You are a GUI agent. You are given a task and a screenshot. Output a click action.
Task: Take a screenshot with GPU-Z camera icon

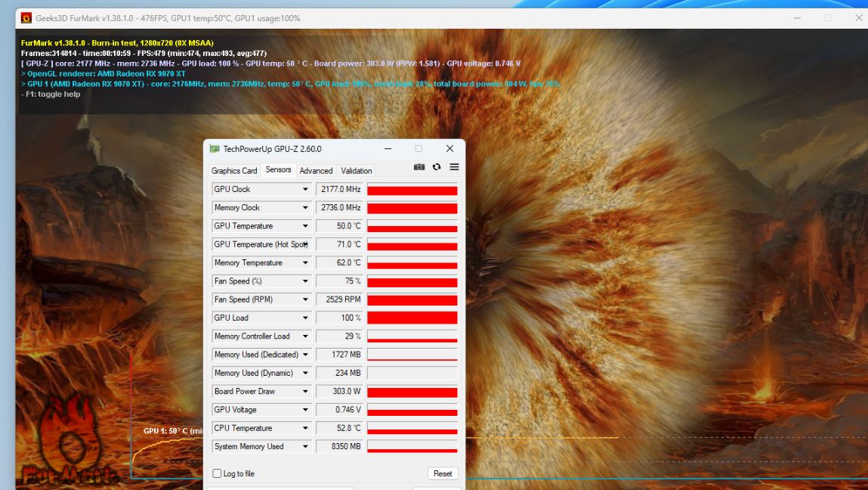419,167
